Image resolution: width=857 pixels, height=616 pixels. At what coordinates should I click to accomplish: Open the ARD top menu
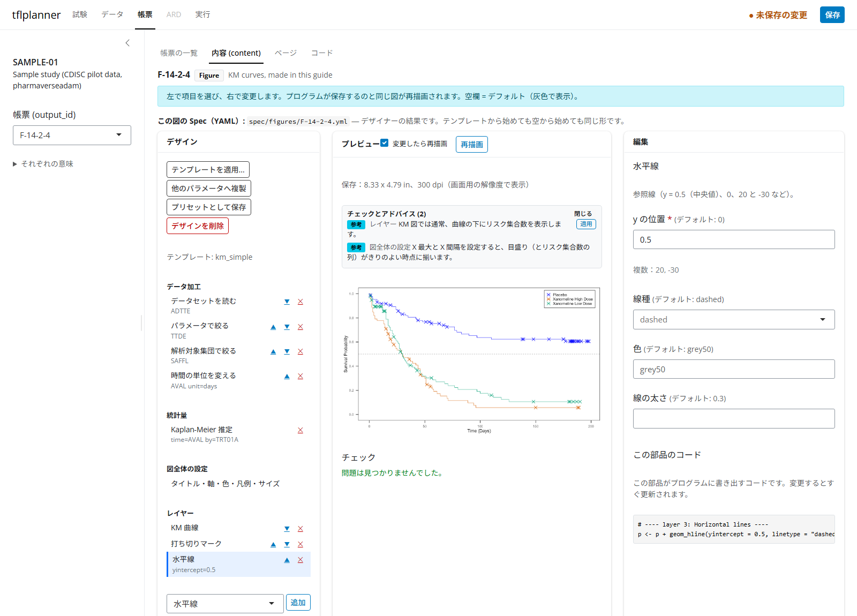point(174,14)
